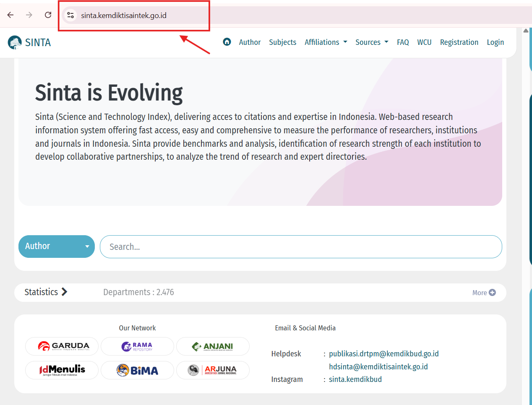The width and height of the screenshot is (532, 405).
Task: Go to the Registration page
Action: [x=459, y=42]
